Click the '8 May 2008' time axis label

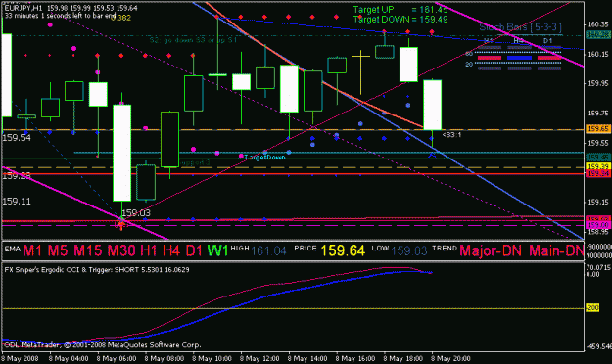(20, 358)
